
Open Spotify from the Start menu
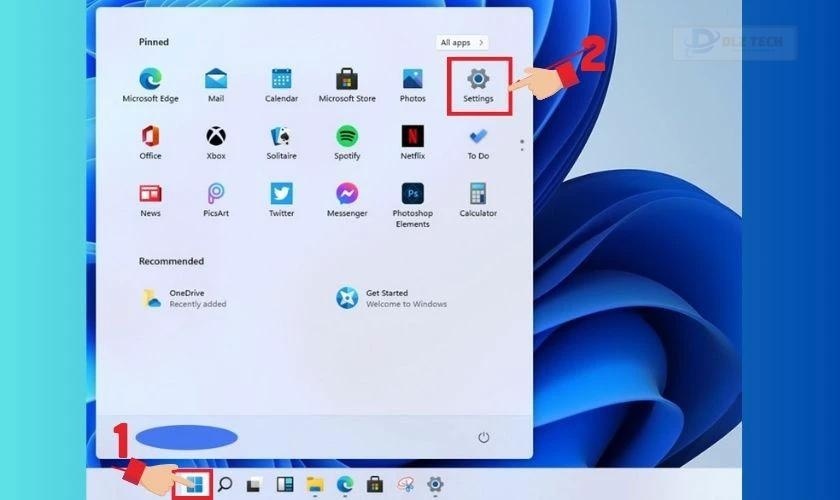coord(347,136)
